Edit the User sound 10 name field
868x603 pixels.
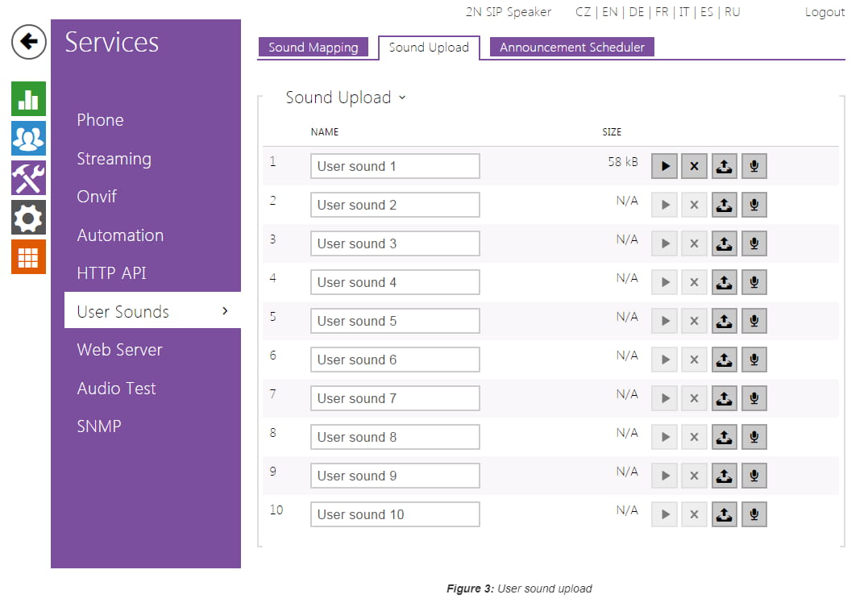tap(395, 514)
